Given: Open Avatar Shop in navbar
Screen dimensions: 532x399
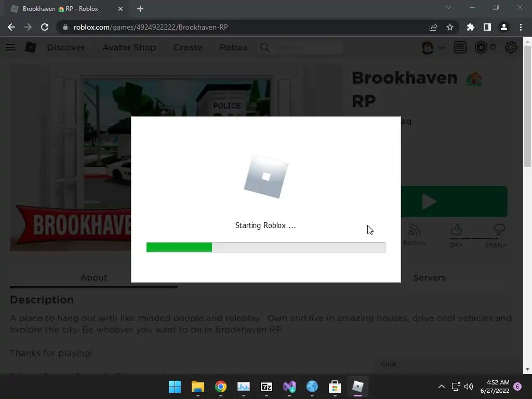Looking at the screenshot, I should (129, 47).
